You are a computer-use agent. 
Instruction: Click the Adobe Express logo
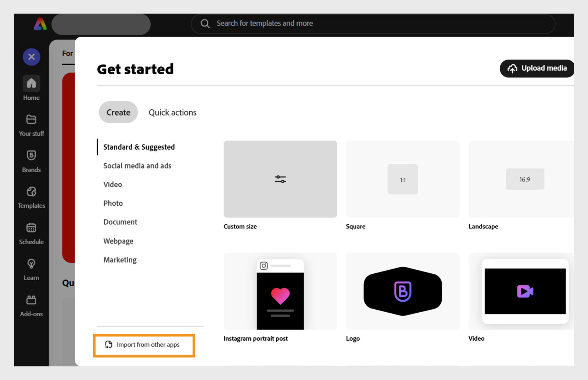(x=40, y=24)
